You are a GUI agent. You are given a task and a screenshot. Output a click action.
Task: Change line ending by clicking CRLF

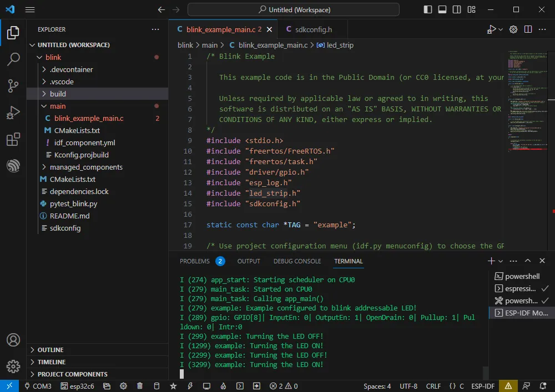point(433,385)
